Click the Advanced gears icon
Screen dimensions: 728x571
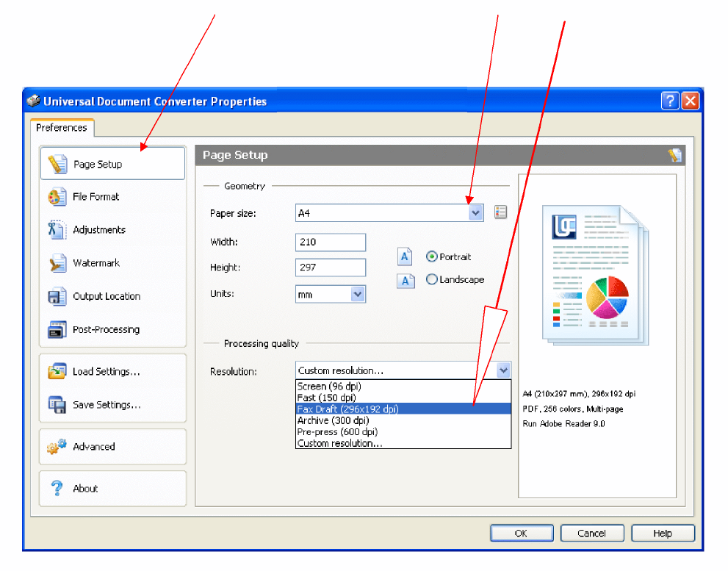tap(57, 447)
